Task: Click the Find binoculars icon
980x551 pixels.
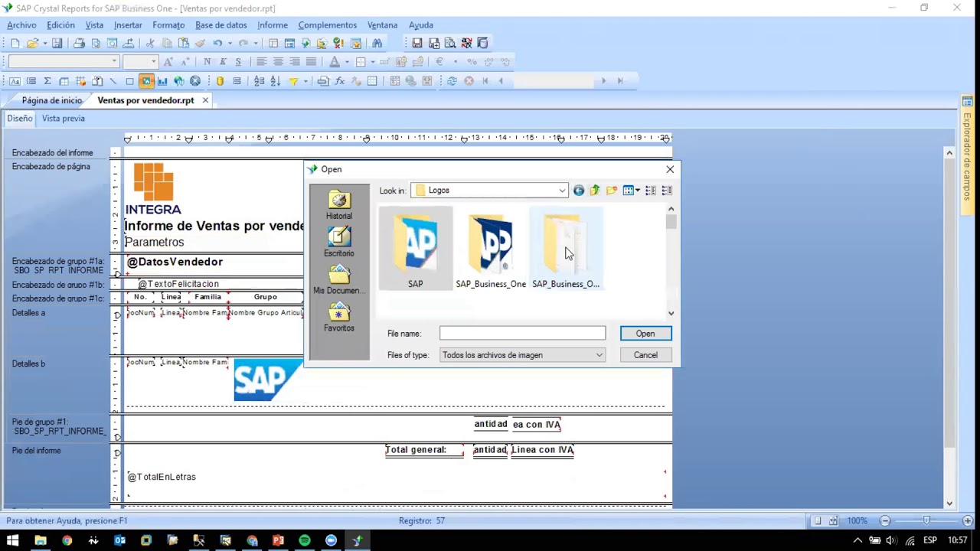Action: tap(377, 44)
